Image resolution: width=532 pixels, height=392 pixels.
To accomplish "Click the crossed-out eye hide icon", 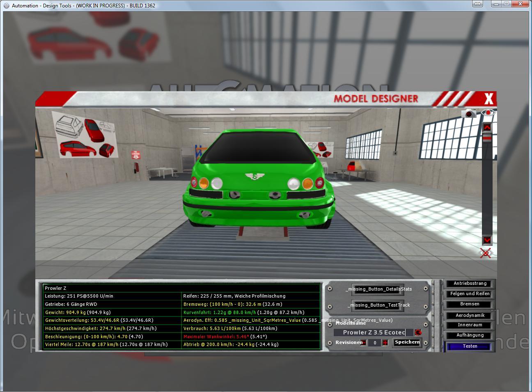I will click(x=486, y=253).
